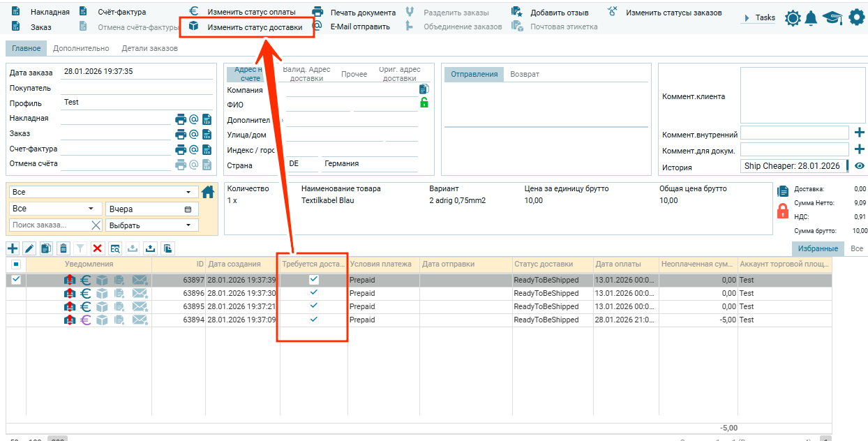The width and height of the screenshot is (868, 441).
Task: Toggle delivery required checkbox for order 63894
Action: pyautogui.click(x=314, y=320)
